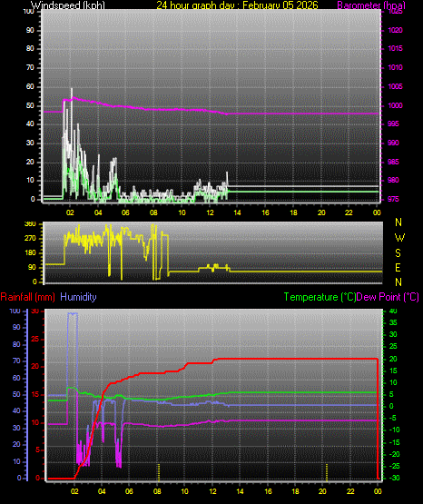This screenshot has height=504, width=423.
Task: Click the green "-20" temperature axis value
Action: 395,454
